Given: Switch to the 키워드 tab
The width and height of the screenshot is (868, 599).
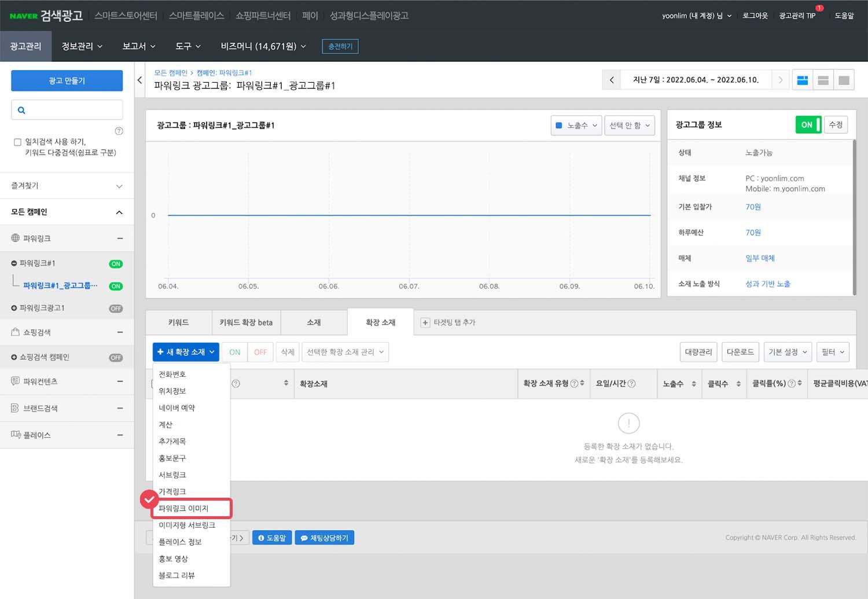Looking at the screenshot, I should point(178,322).
